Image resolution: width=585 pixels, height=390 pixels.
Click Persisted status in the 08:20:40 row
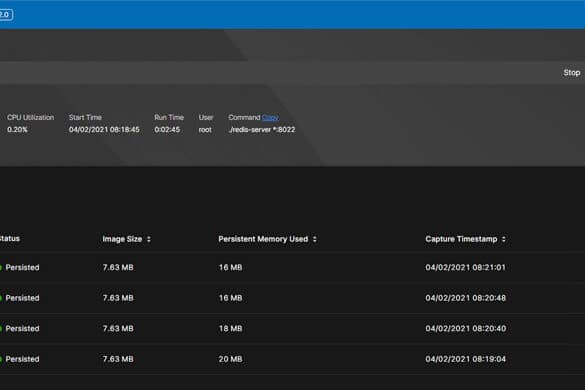pyautogui.click(x=22, y=329)
